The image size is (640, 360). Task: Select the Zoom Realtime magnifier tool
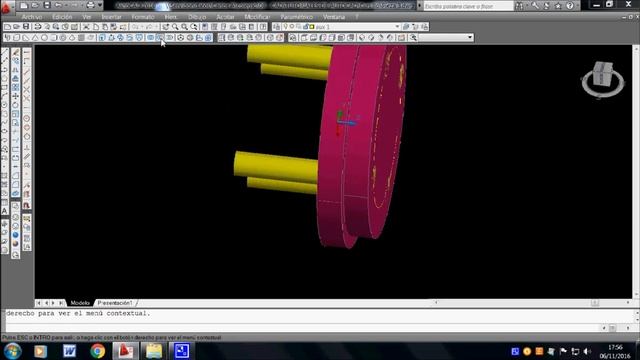pyautogui.click(x=175, y=27)
